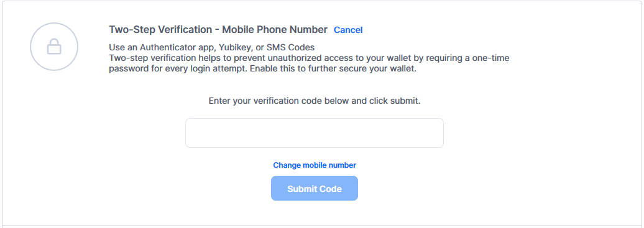Submit the entered verification code
The image size is (644, 228).
pyautogui.click(x=314, y=189)
